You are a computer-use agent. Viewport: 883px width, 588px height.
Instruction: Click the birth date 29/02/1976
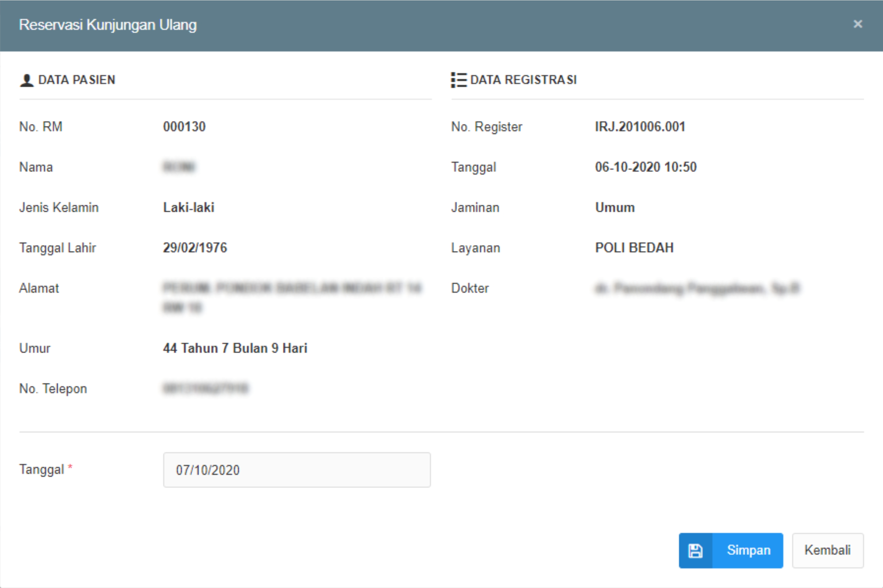pyautogui.click(x=195, y=248)
